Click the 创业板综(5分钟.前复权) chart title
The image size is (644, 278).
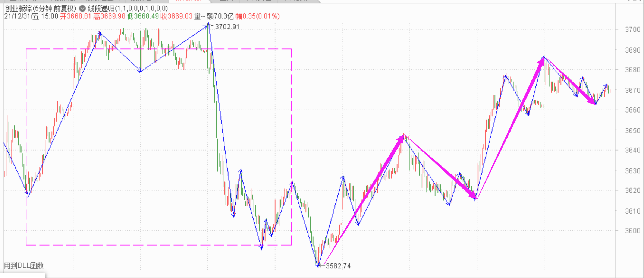click(40, 8)
